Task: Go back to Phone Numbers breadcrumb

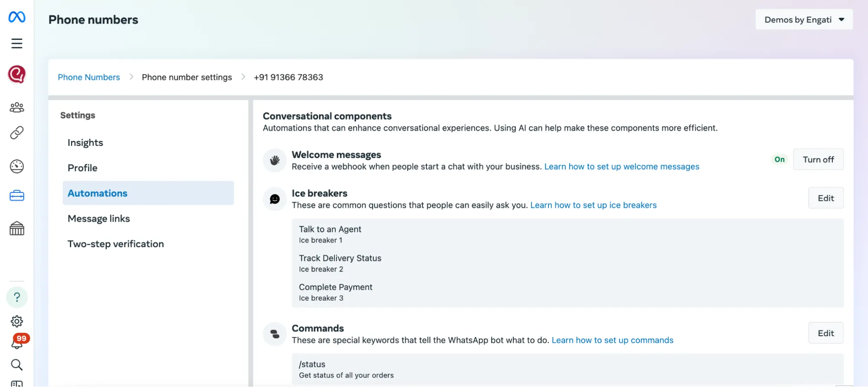Action: [89, 77]
